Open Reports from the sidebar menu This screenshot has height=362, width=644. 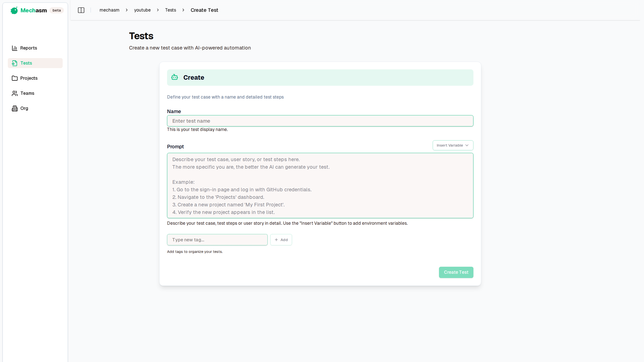point(29,48)
